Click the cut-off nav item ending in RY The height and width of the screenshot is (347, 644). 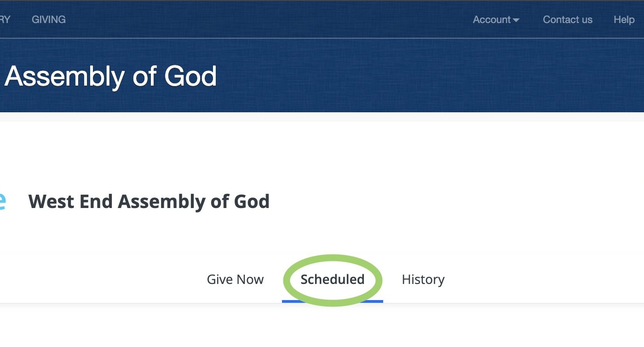5,20
